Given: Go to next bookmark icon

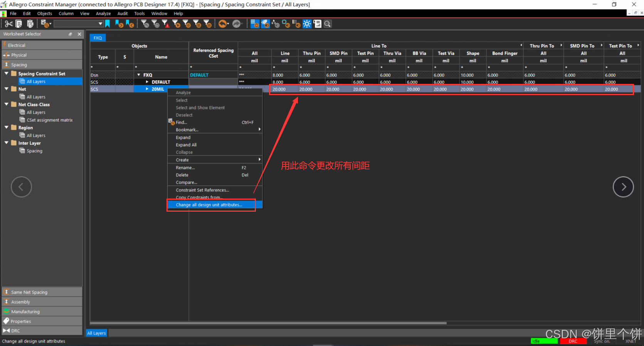Looking at the screenshot, I should click(119, 24).
